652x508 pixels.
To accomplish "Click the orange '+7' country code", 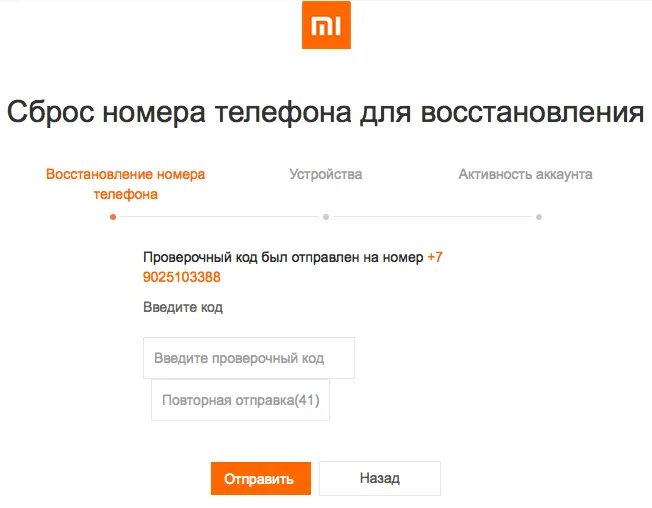I will tap(435, 257).
